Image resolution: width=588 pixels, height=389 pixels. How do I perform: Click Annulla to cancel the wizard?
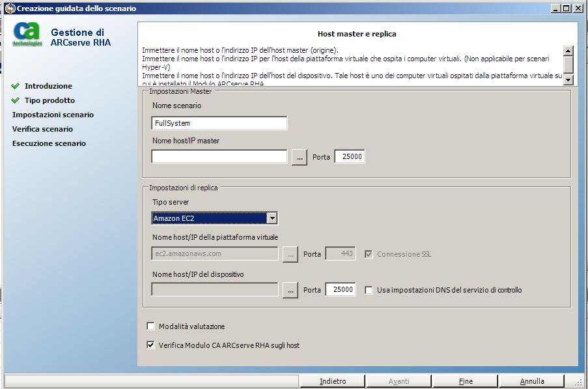point(532,381)
